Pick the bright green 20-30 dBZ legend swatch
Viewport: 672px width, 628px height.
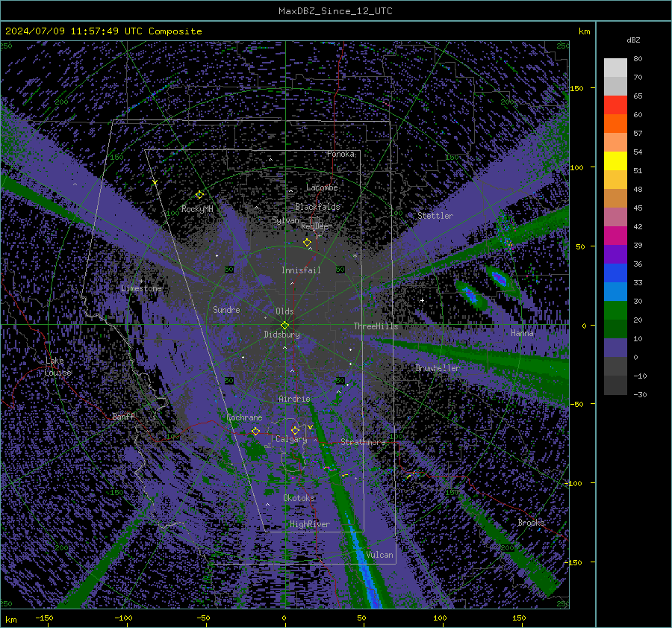tap(615, 311)
